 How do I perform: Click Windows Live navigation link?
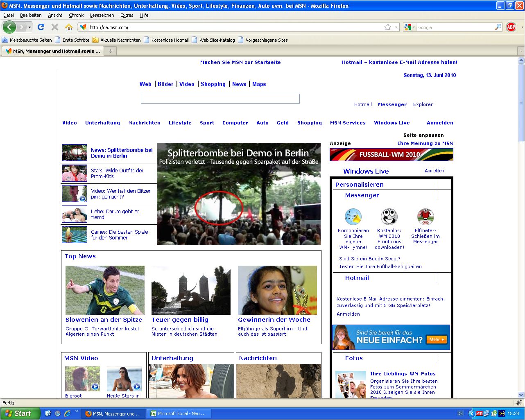(392, 123)
